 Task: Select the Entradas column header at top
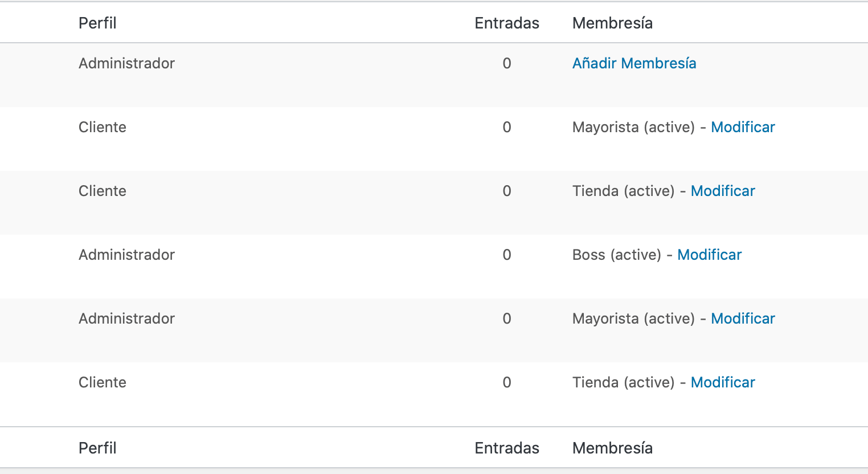(507, 23)
